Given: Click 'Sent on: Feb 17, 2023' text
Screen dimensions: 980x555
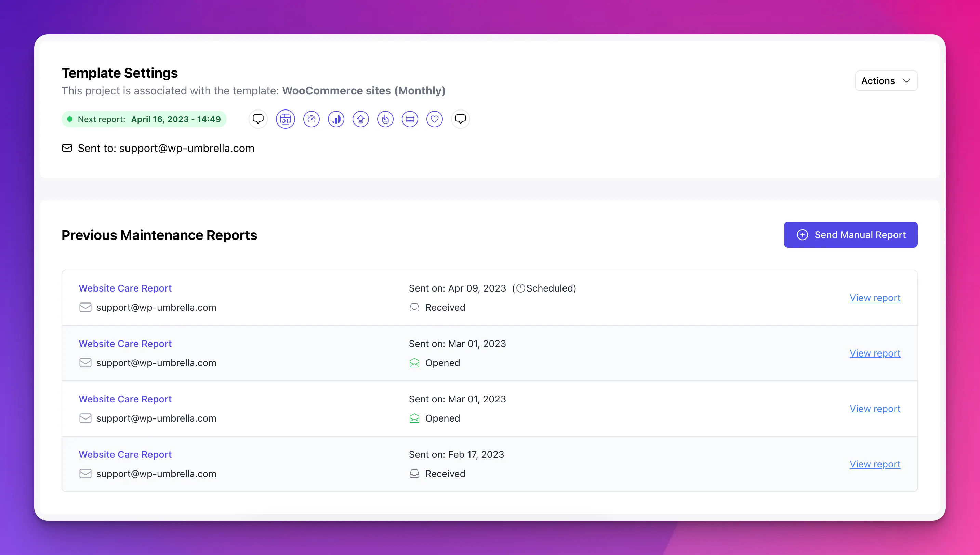Looking at the screenshot, I should click(x=456, y=454).
